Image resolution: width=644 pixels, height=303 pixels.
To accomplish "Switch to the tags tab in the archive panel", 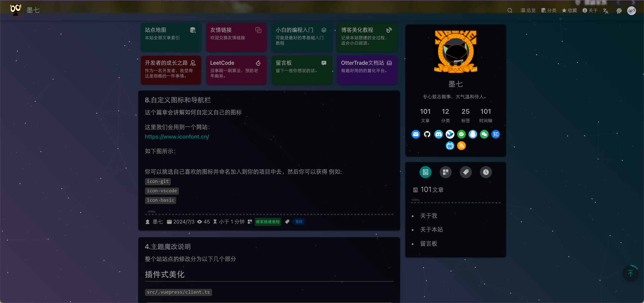I will [x=465, y=172].
